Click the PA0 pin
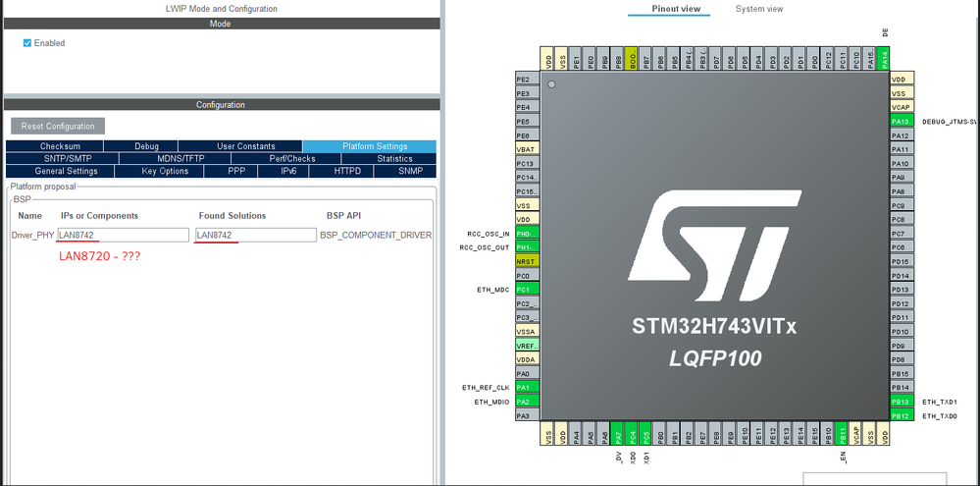 [527, 373]
